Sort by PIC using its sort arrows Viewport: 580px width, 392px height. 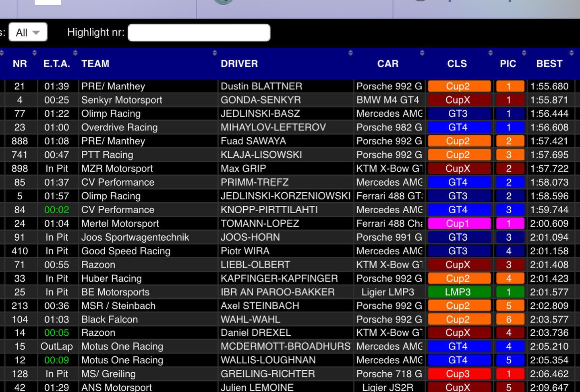[524, 53]
